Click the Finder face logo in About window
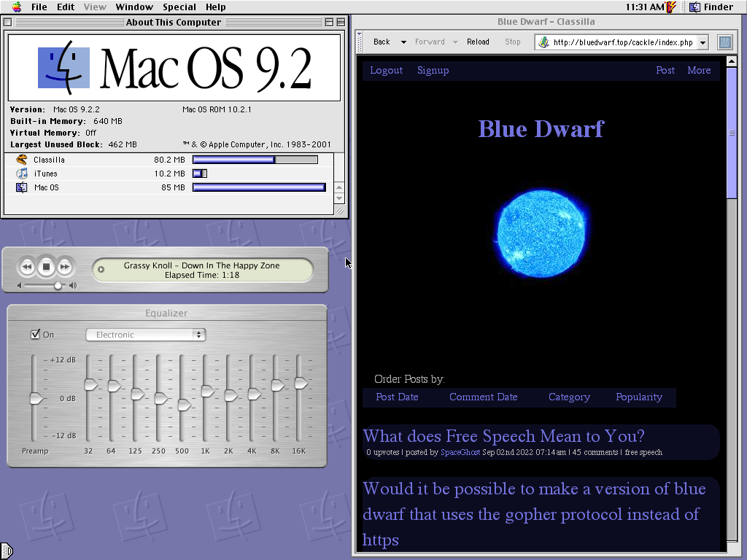Viewport: 747px width, 560px height. point(64,67)
